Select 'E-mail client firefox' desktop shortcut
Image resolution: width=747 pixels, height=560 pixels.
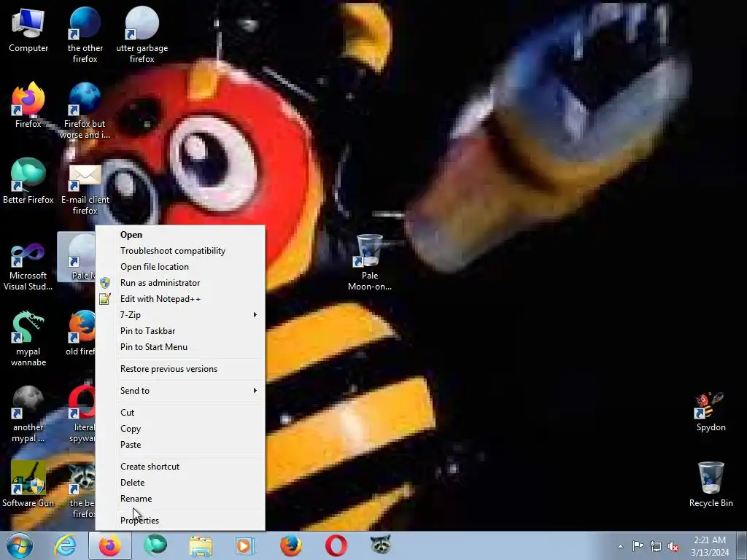click(85, 187)
